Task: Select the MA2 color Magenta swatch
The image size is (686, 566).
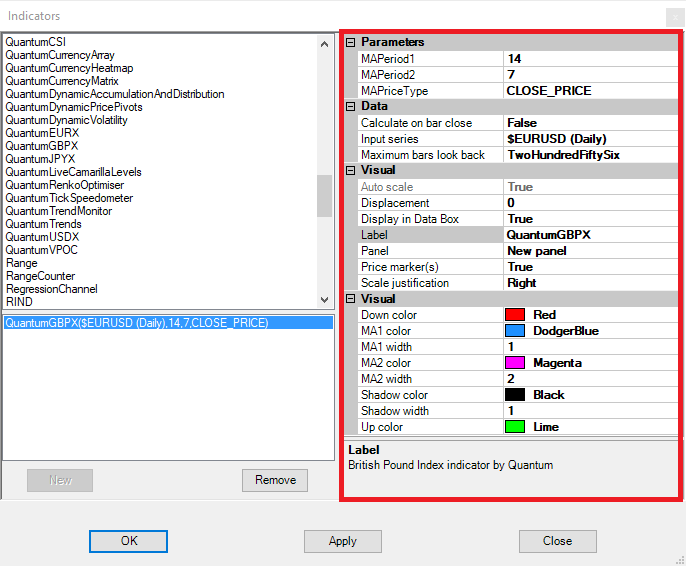Action: tap(515, 363)
